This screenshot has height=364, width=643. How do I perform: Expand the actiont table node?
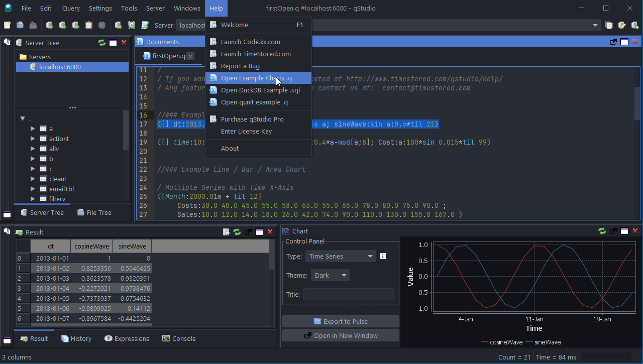pyautogui.click(x=33, y=139)
